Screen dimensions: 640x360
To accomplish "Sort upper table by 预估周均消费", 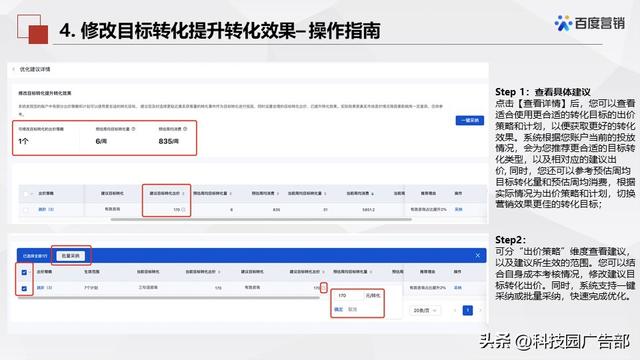I will [278, 193].
